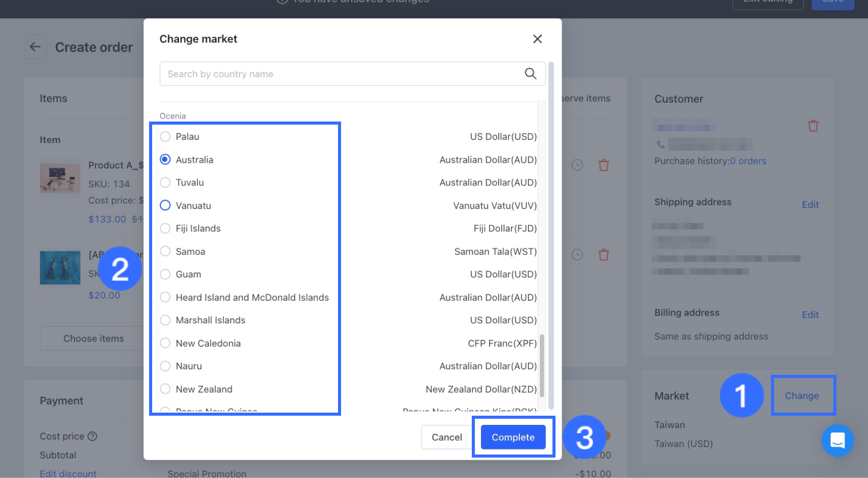868x478 pixels.
Task: Select the Fiji Islands radio button
Action: (x=165, y=228)
